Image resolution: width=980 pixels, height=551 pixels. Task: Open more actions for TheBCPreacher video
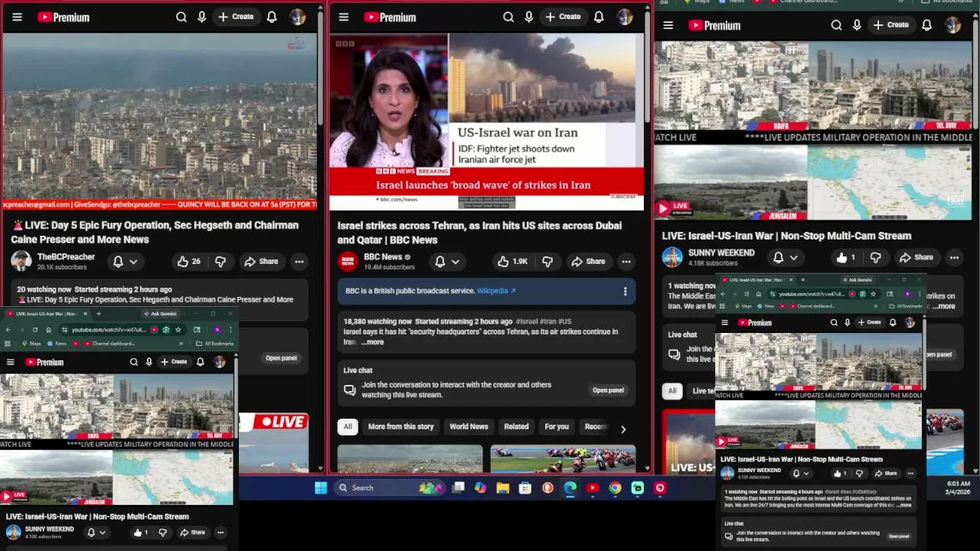click(299, 262)
